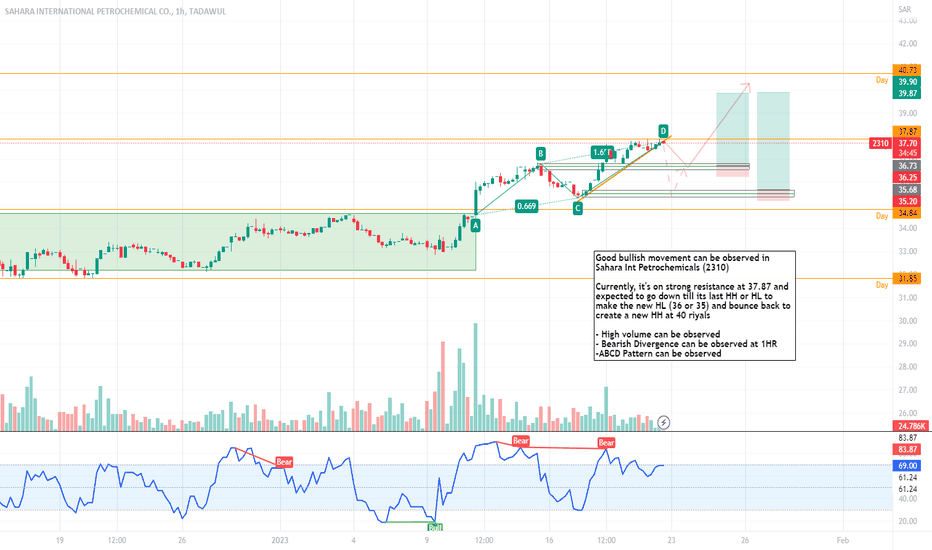Click the 30.00 price axis tick
932x550 pixels.
907,321
